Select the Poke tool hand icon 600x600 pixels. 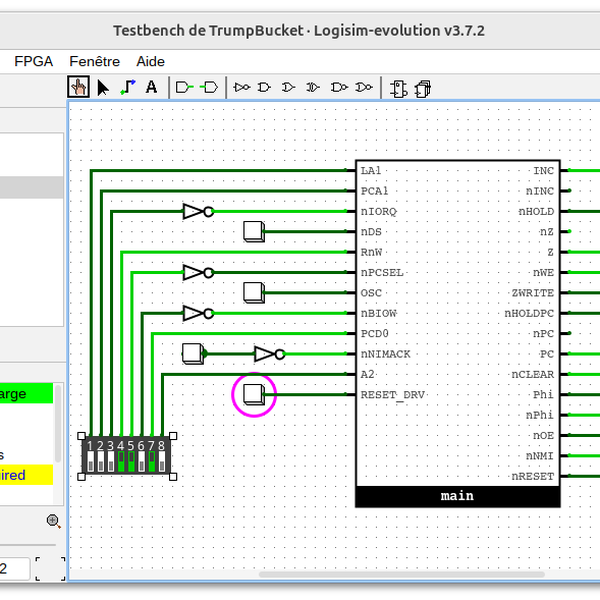[78, 87]
